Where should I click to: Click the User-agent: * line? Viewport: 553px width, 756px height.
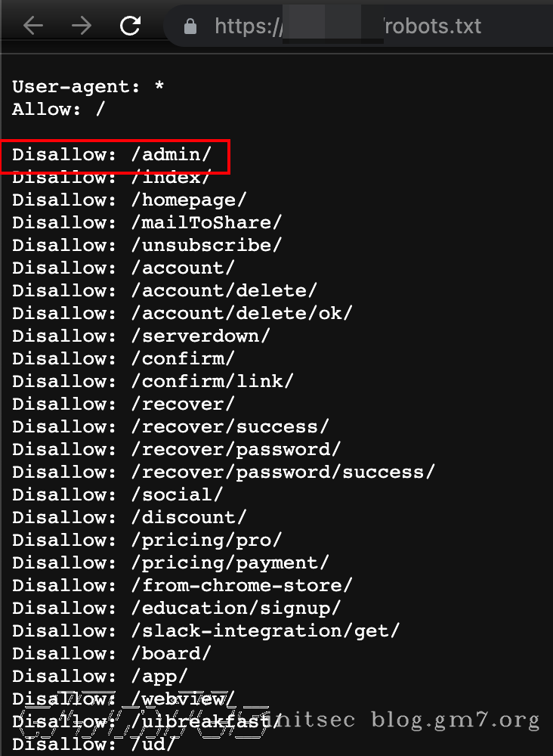pos(88,87)
